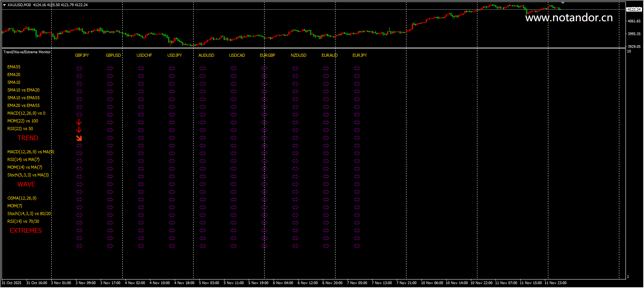This screenshot has height=288, width=644.
Task: Click USDJPY sideways arrow in SMA10 row
Action: pyautogui.click(x=172, y=84)
